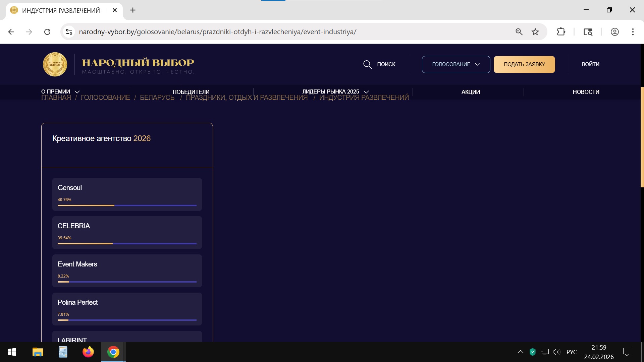Open the ПОБЕДИТЕЛИ menu item

(x=191, y=92)
